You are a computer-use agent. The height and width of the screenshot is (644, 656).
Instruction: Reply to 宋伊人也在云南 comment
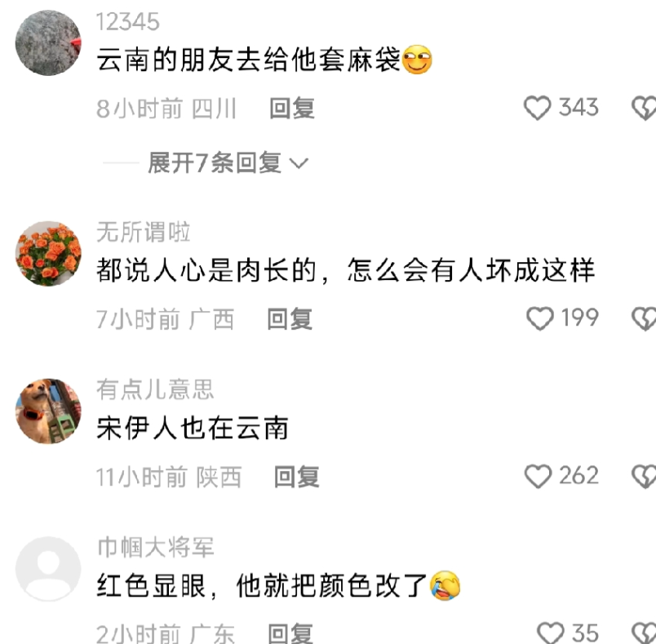click(x=297, y=477)
